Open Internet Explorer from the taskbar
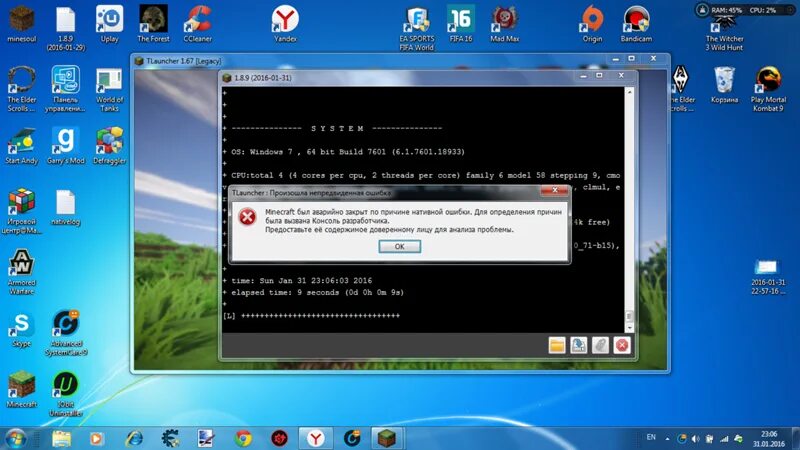800x450 pixels. (x=134, y=438)
